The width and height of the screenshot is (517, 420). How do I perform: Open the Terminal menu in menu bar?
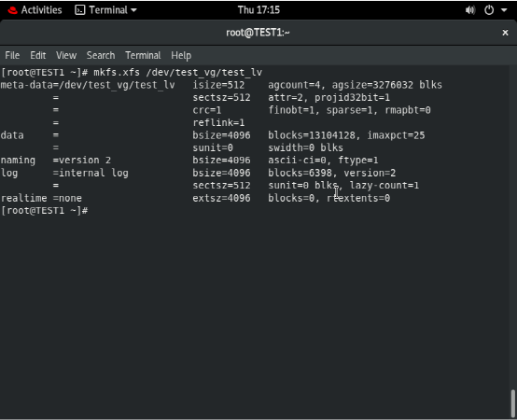click(x=143, y=55)
